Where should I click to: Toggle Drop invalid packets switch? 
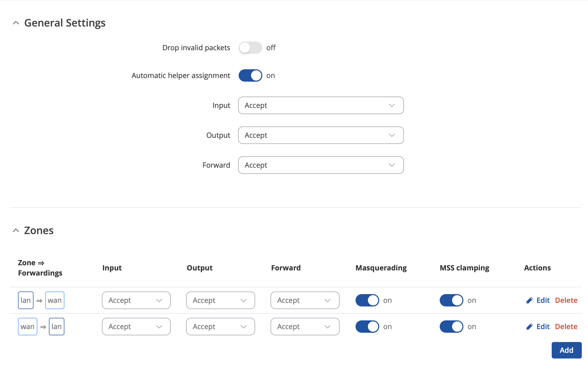250,48
